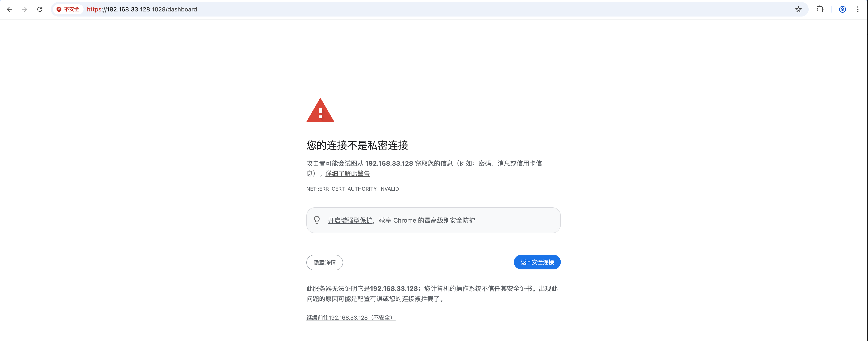Image resolution: width=868 pixels, height=341 pixels.
Task: Collapse details with 隐藏详情 button
Action: [x=324, y=263]
